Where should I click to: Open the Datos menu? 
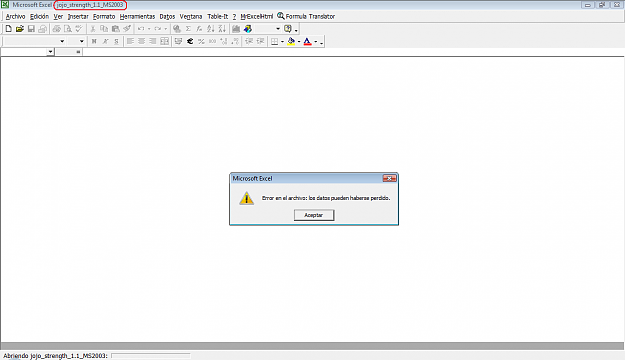167,16
